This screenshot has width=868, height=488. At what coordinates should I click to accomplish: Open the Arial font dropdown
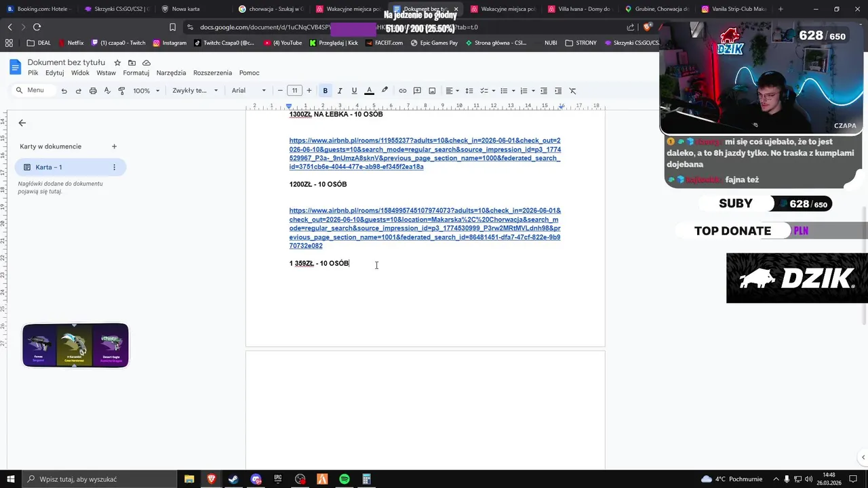click(x=249, y=91)
